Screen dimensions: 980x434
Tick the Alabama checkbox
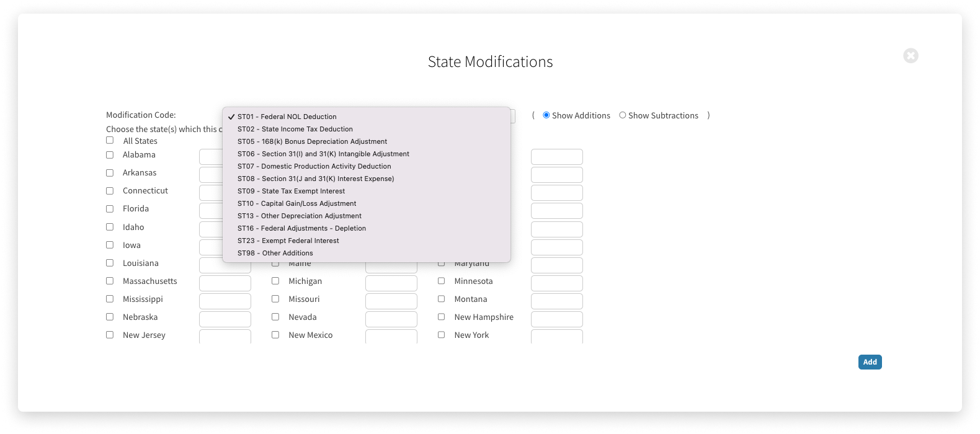click(110, 155)
